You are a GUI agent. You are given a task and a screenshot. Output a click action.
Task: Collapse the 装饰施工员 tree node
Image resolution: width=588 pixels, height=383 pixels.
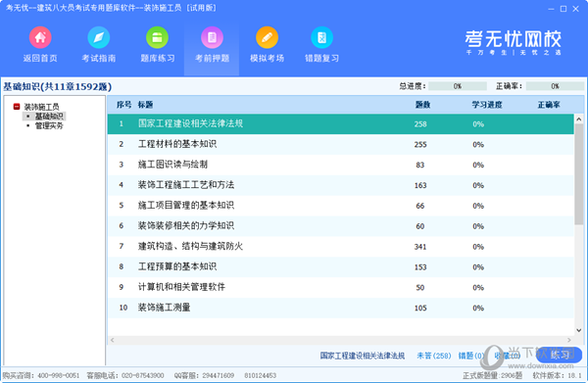17,107
